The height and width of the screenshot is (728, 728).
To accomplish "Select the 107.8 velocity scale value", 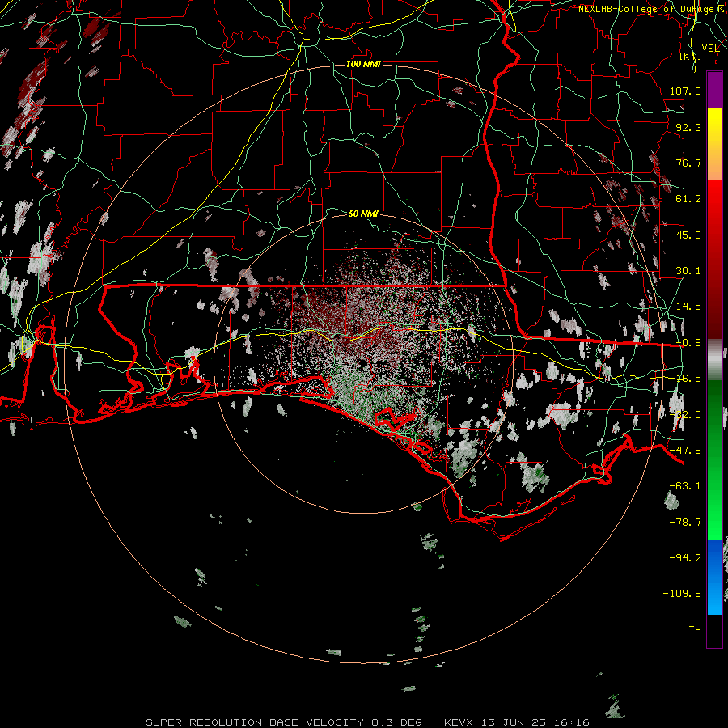I will (685, 91).
